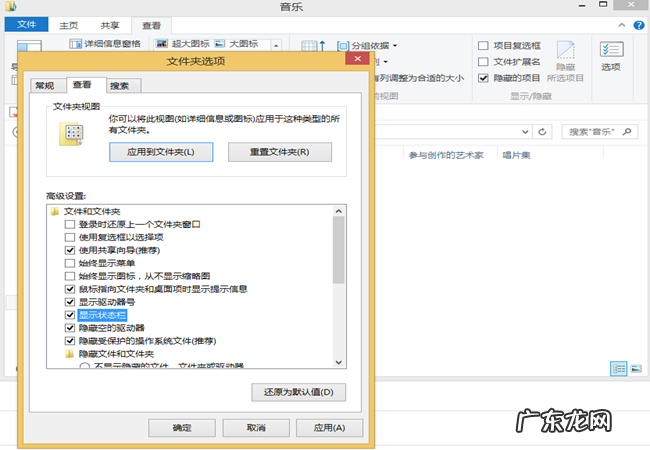Select Extra large icons (超大图标) layout
This screenshot has height=450, width=650.
click(183, 44)
